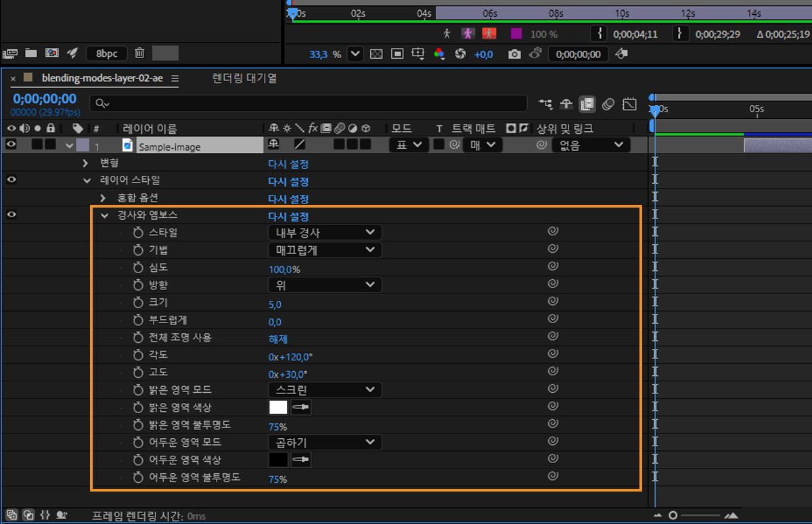Viewport: 812px width, 524px height.
Task: Create a new composition icon
Action: coord(51,53)
